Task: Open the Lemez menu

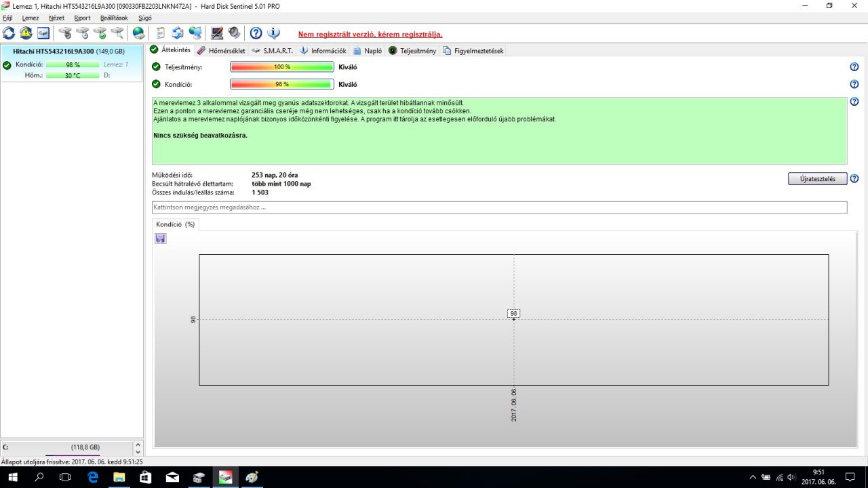Action: pyautogui.click(x=31, y=18)
